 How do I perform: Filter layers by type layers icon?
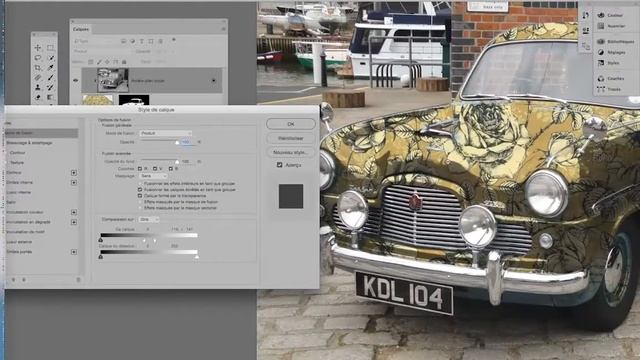point(142,41)
